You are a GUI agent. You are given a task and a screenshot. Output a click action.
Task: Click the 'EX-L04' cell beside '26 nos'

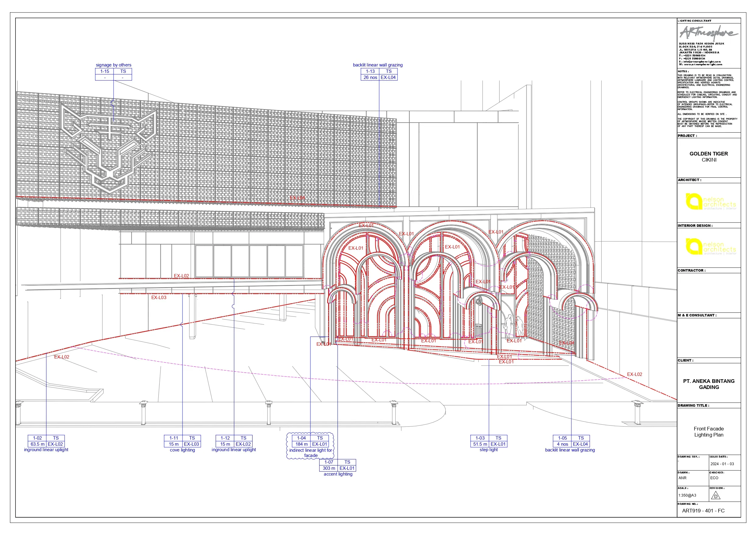coord(388,77)
